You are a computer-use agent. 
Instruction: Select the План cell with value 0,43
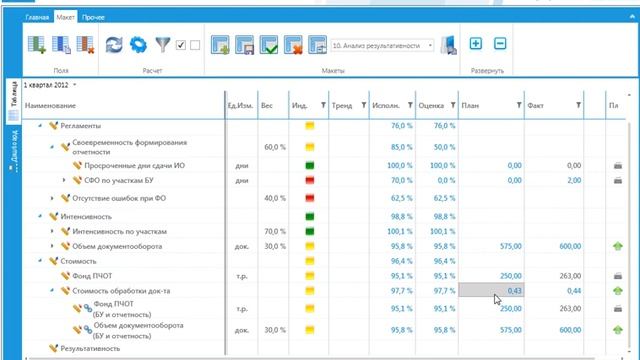point(491,291)
